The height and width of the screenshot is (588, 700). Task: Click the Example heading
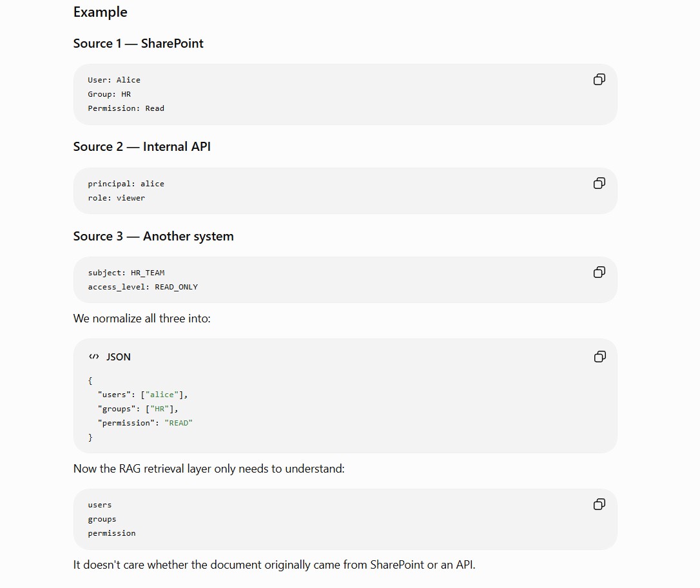coord(101,12)
